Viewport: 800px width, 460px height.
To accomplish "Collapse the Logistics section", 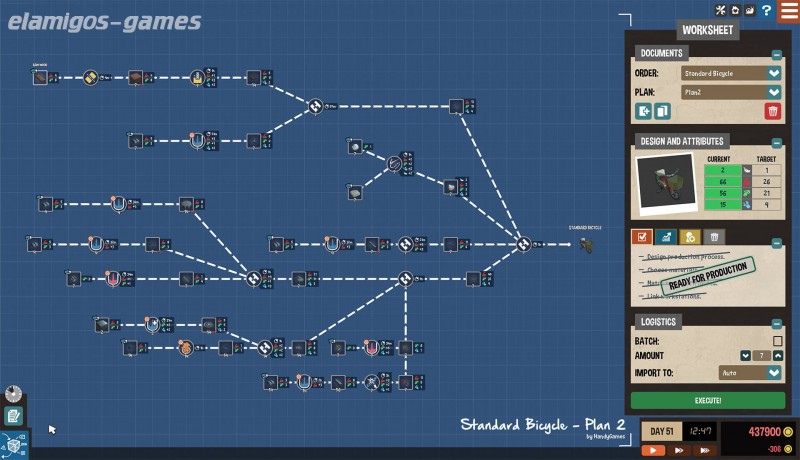I will click(776, 323).
